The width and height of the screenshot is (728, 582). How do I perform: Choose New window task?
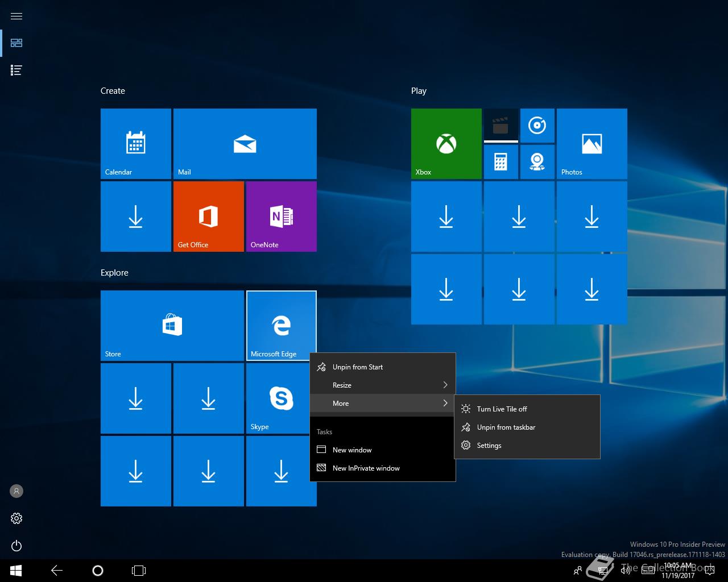click(x=383, y=450)
